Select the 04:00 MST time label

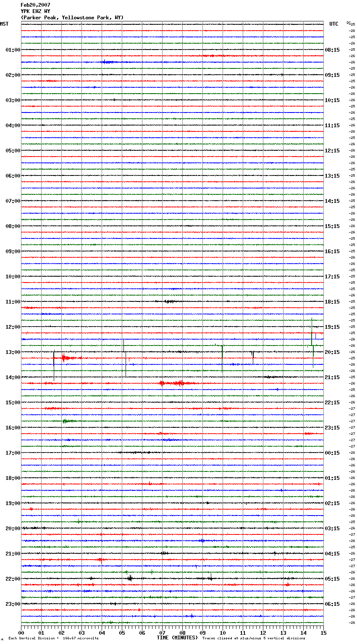click(x=13, y=126)
